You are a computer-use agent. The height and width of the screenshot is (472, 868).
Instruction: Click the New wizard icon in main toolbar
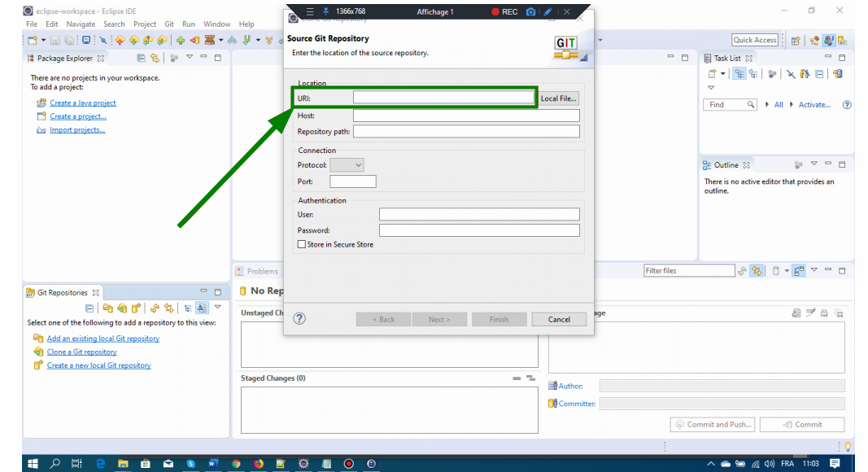coord(33,40)
